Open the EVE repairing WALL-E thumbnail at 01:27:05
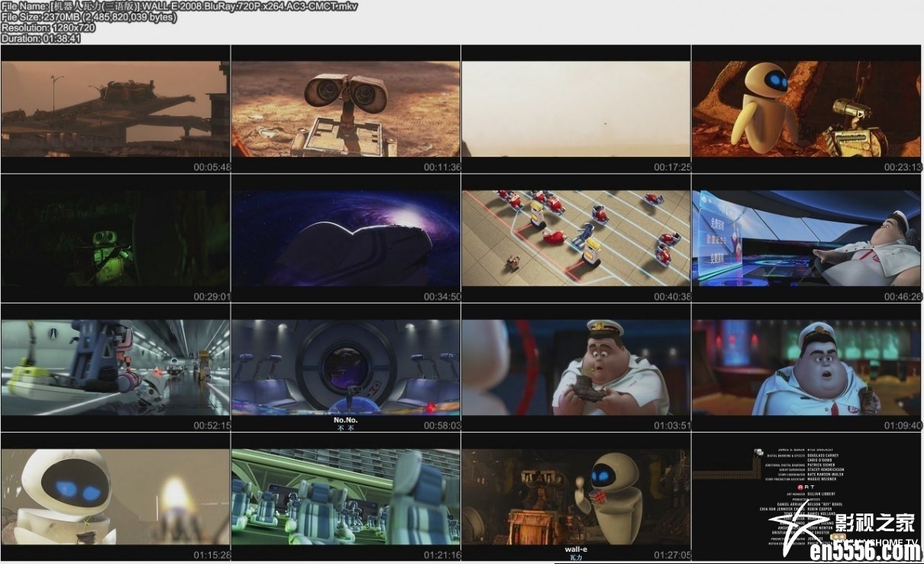The height and width of the screenshot is (564, 924). coord(577,498)
